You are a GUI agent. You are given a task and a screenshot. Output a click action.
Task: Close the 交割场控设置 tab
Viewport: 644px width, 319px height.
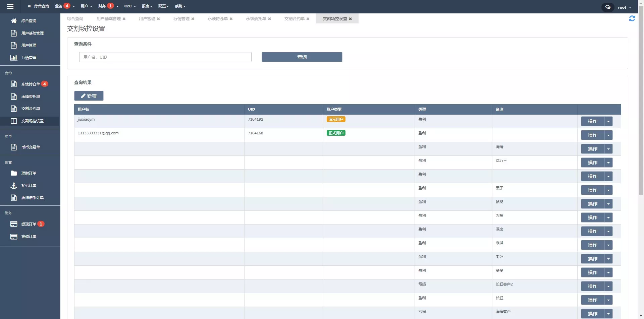point(351,19)
